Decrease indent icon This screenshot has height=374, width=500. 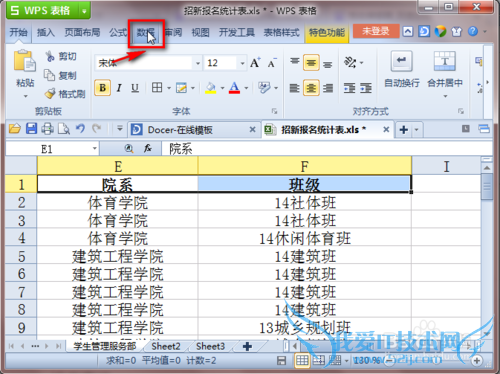pyautogui.click(x=349, y=88)
